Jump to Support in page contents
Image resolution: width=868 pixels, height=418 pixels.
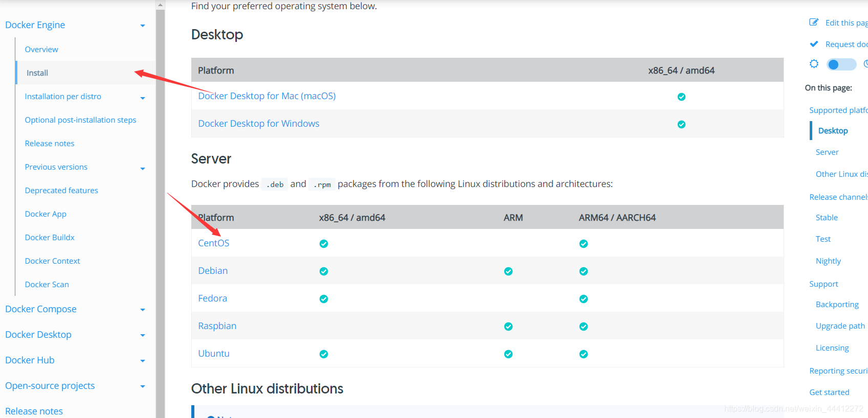click(824, 284)
